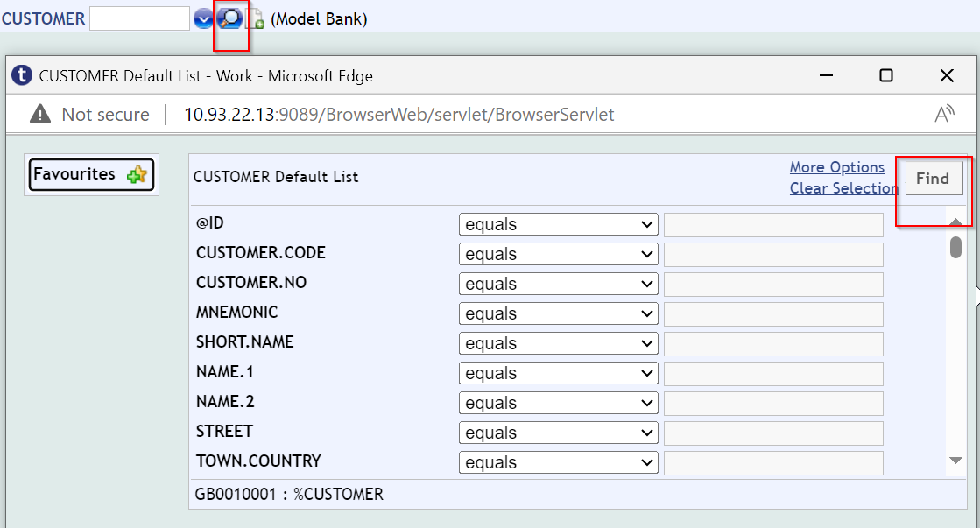Click the NAME.1 value input field
This screenshot has width=980, height=528.
[772, 374]
